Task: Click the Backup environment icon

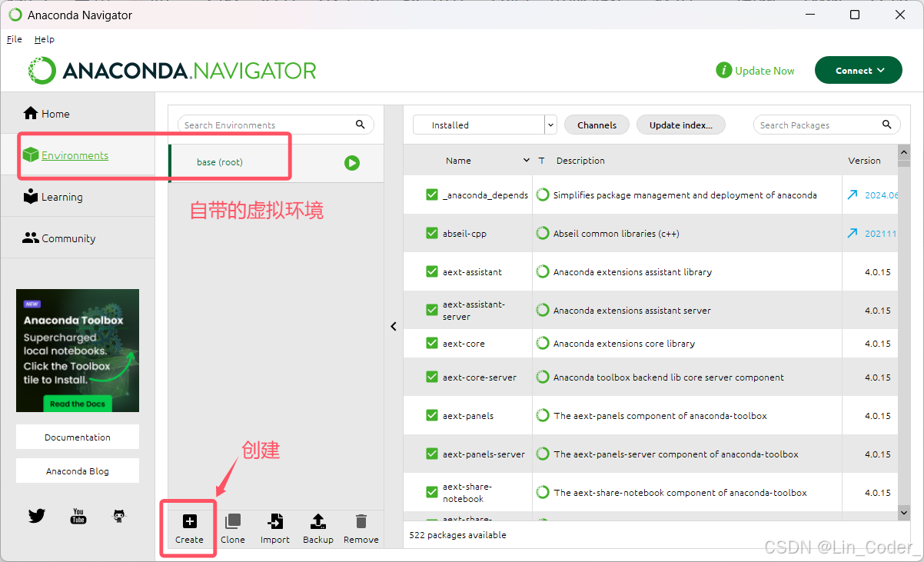Action: pos(317,521)
